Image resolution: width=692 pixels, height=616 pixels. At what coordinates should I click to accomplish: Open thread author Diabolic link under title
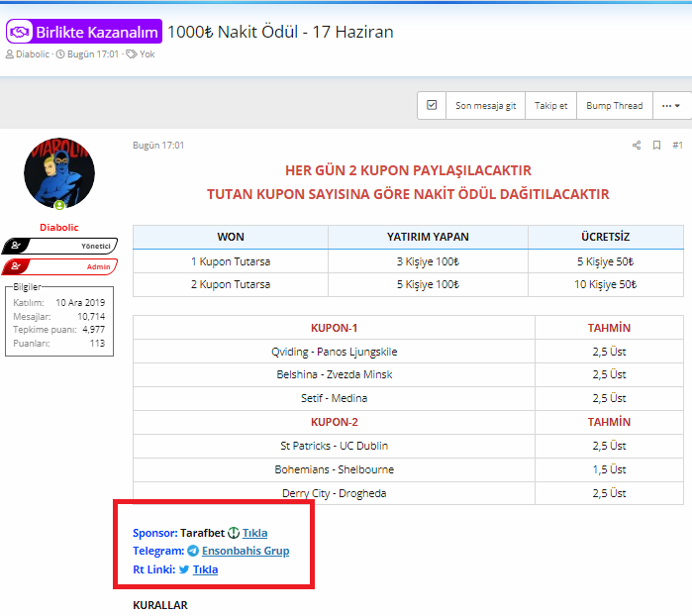point(33,54)
